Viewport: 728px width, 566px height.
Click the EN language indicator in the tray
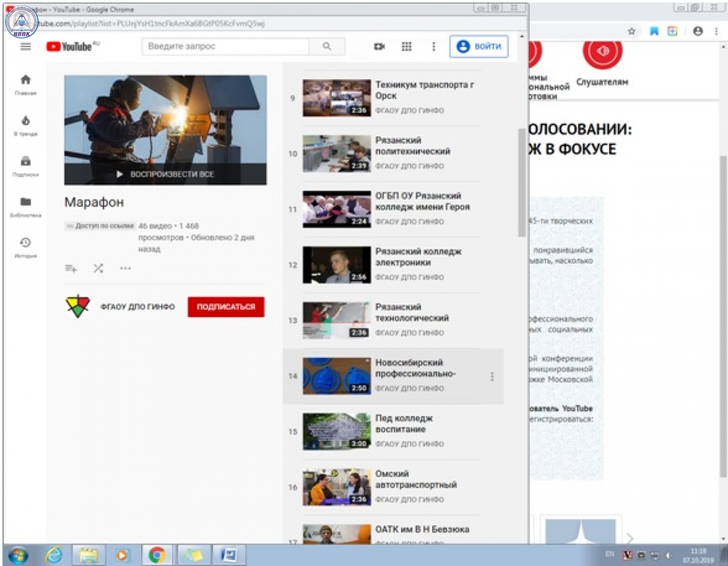coord(610,554)
